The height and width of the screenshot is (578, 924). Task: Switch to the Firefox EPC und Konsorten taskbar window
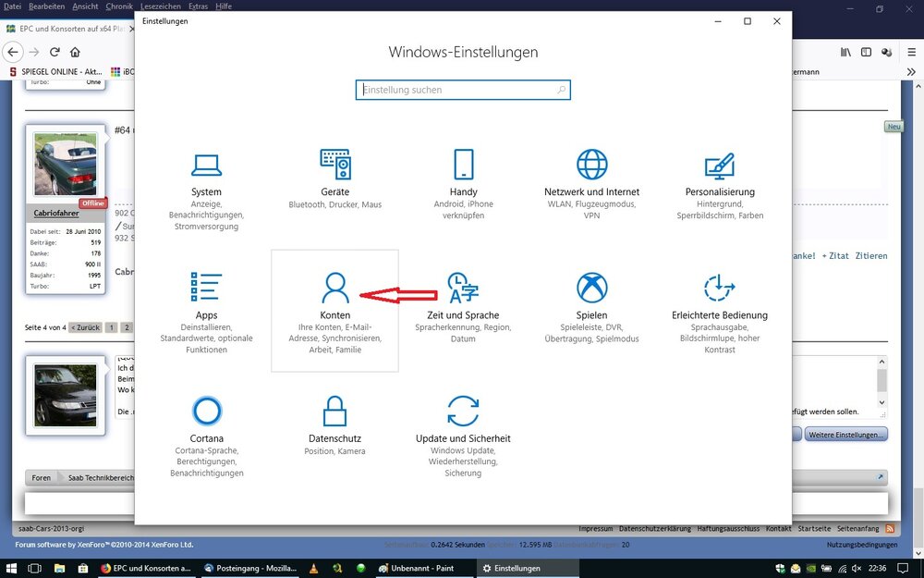[146, 568]
